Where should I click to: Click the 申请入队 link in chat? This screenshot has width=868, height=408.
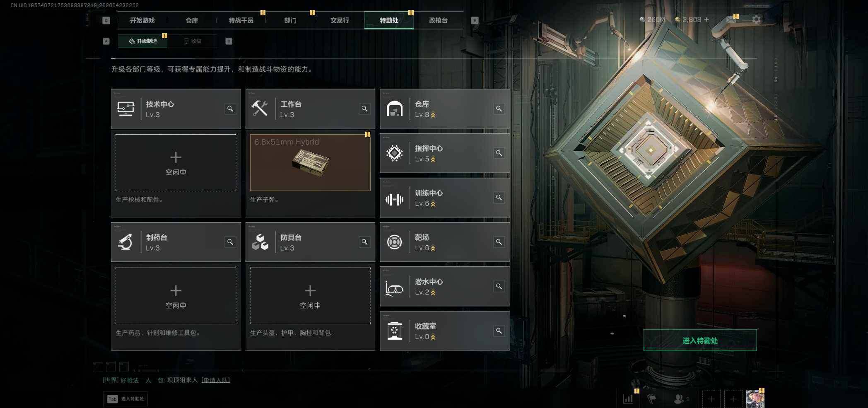point(216,380)
